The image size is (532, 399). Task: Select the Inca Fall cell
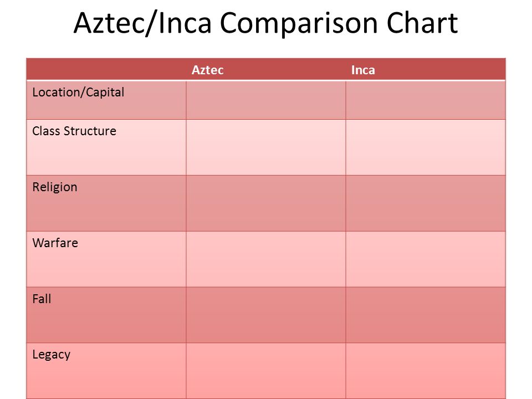(x=426, y=315)
